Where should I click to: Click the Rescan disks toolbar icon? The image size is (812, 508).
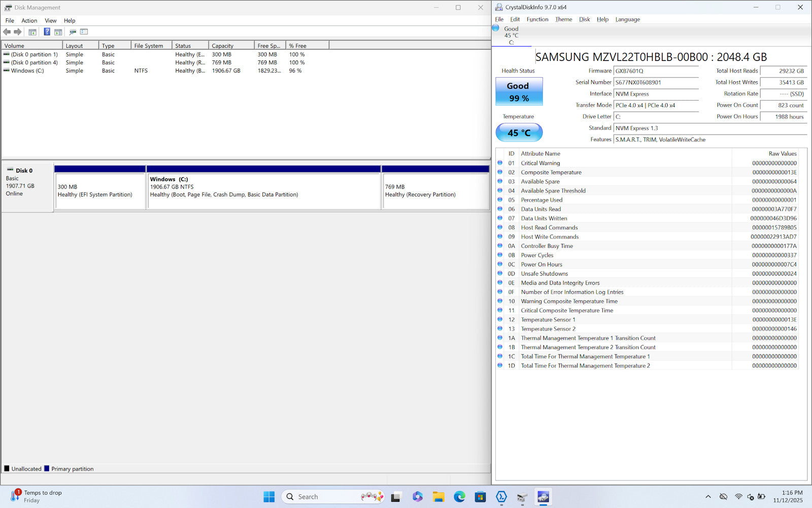pyautogui.click(x=73, y=32)
